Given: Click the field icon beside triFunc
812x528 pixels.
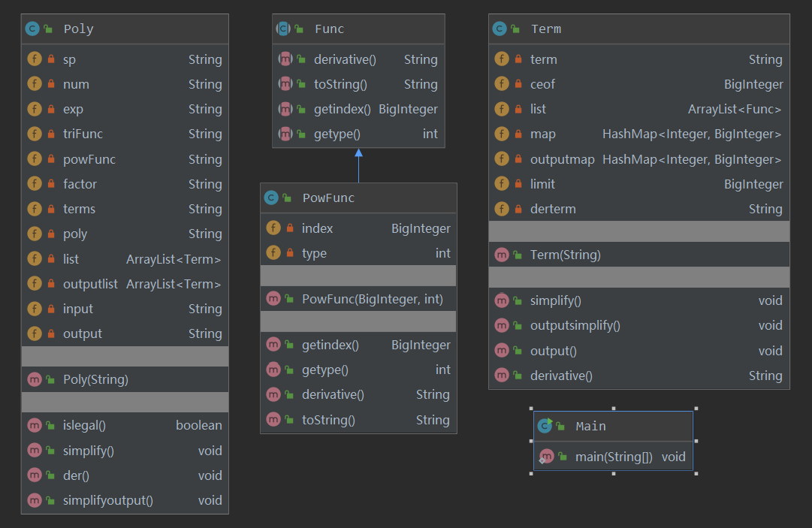Looking at the screenshot, I should pos(34,134).
